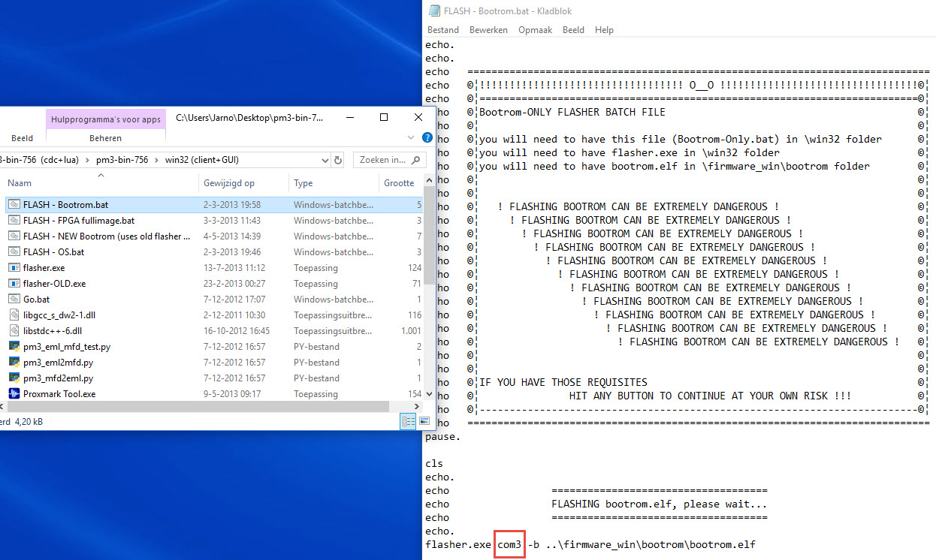The height and width of the screenshot is (560, 936).
Task: Click the date 13-7-2013 11:12 in the file list
Action: click(234, 268)
